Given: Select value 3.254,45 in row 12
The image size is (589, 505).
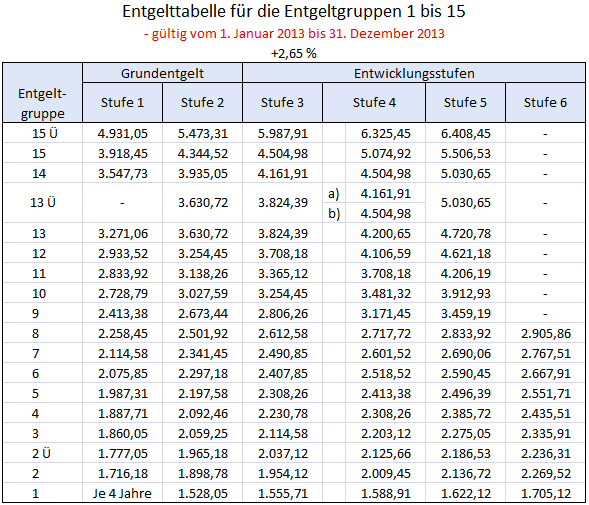Looking at the screenshot, I should click(x=202, y=253).
